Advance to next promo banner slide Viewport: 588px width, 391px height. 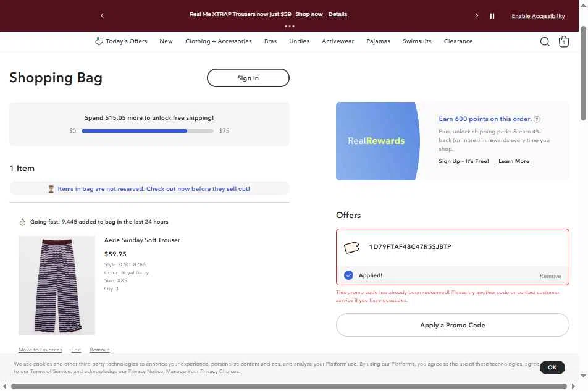[476, 15]
